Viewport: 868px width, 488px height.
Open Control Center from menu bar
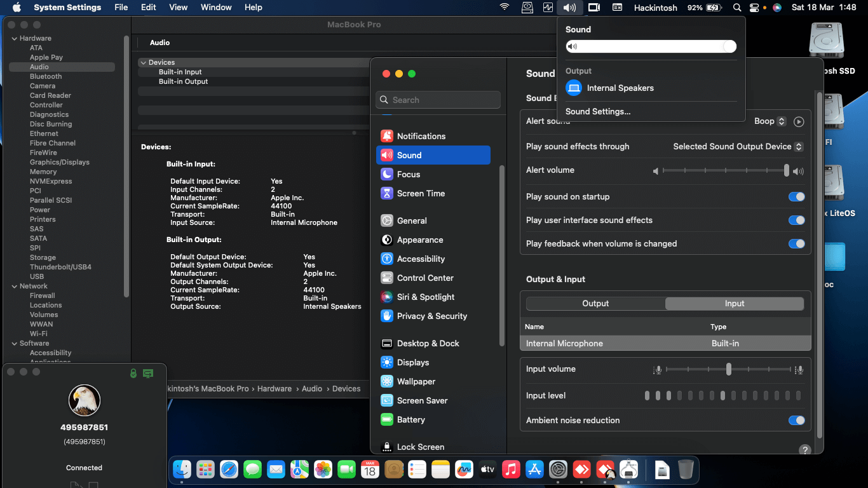point(754,8)
